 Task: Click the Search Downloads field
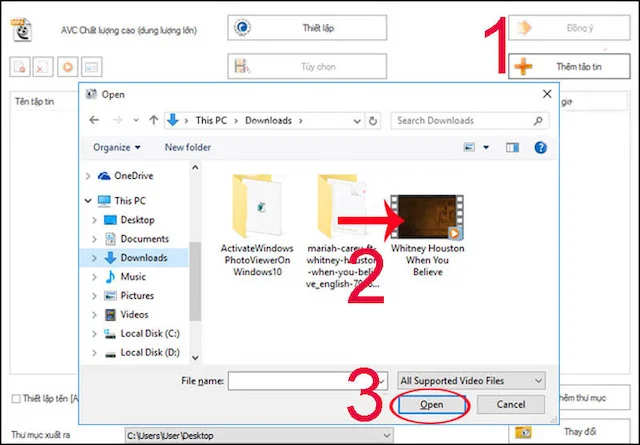(x=469, y=120)
